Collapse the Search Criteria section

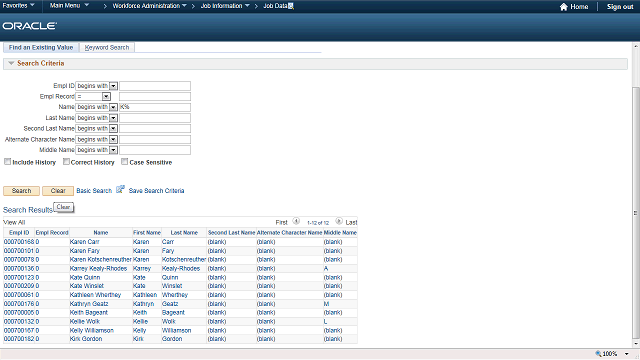pyautogui.click(x=11, y=63)
